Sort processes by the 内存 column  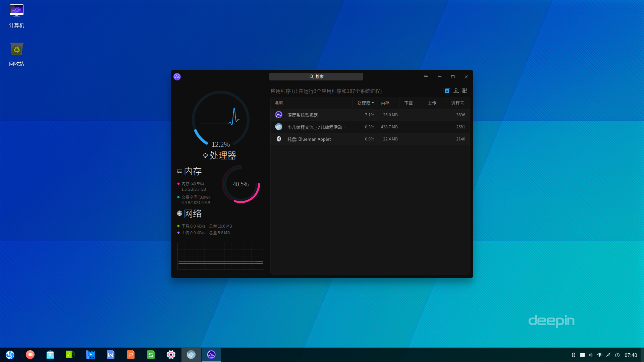coord(387,103)
